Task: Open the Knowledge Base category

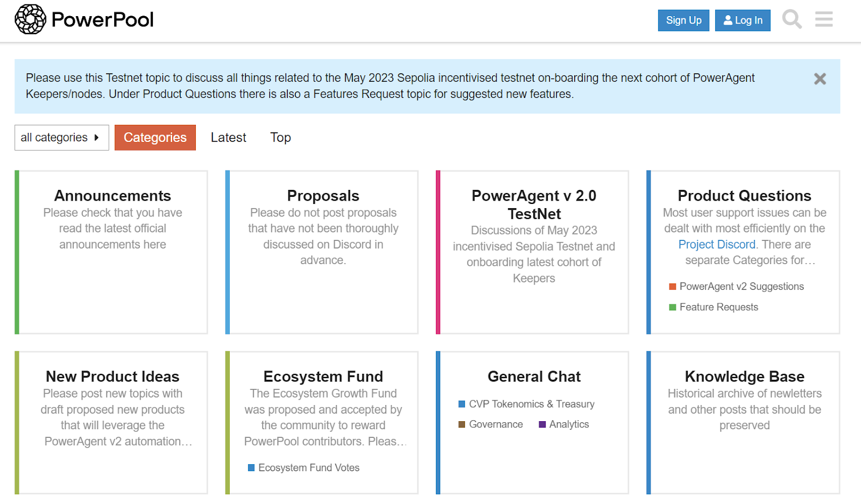Action: click(744, 377)
